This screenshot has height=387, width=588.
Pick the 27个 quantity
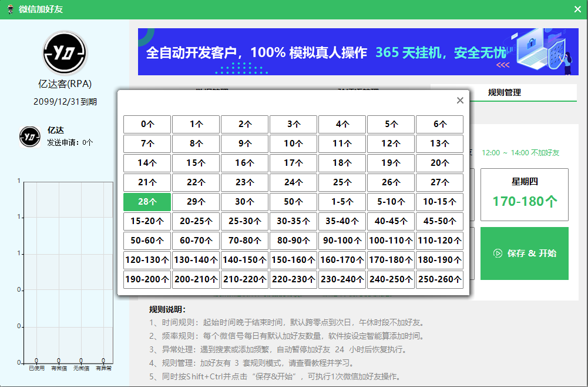(x=439, y=182)
